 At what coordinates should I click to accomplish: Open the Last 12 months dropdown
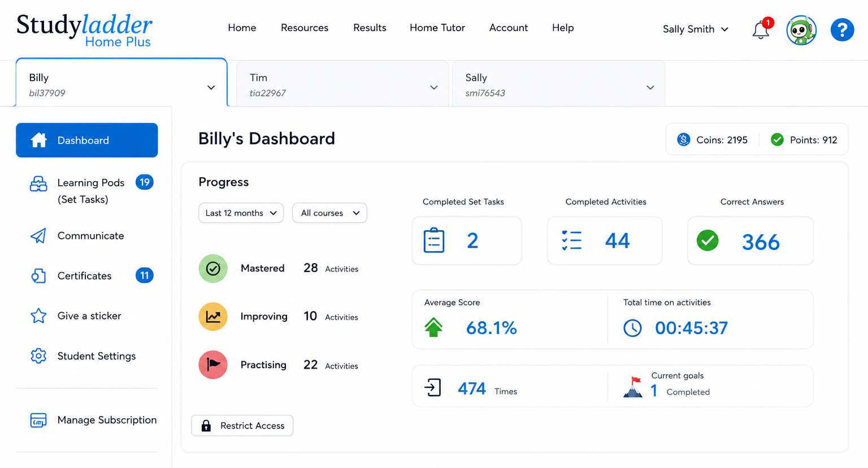[241, 213]
